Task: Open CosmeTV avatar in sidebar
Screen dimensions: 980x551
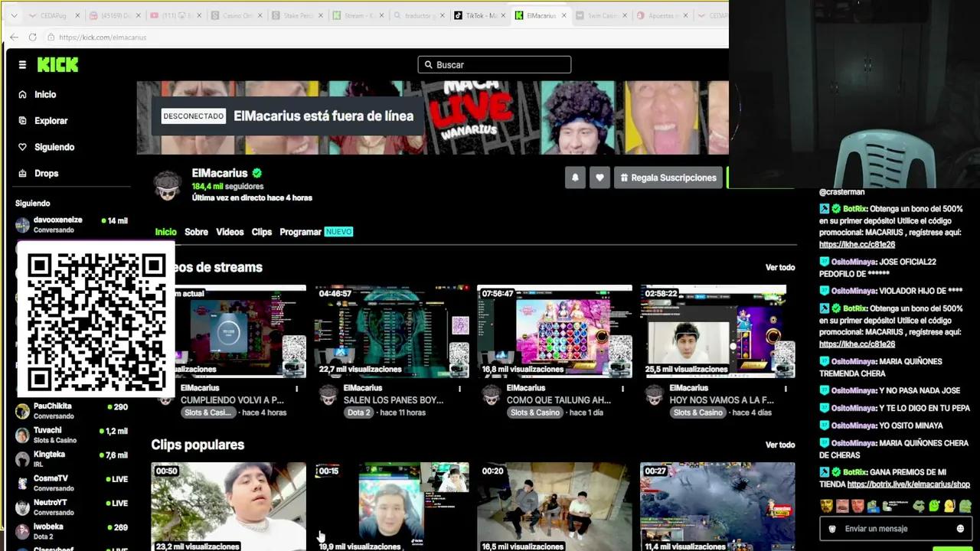Action: [x=22, y=484]
